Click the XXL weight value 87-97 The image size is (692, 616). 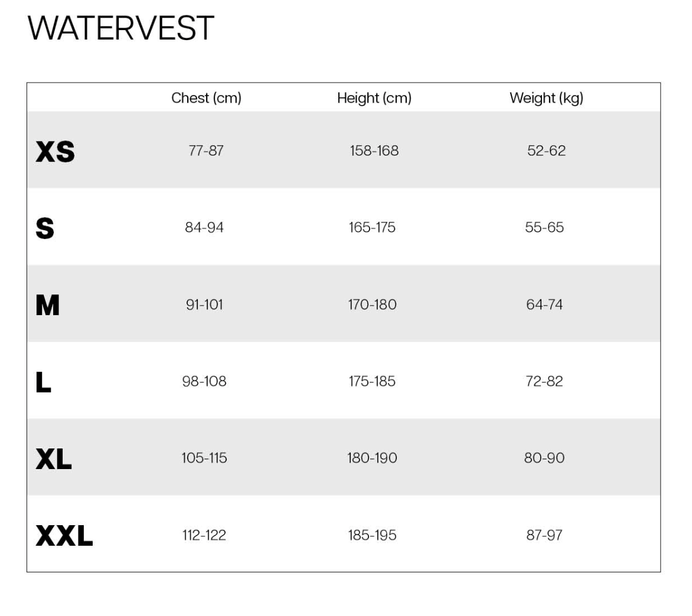pos(544,535)
